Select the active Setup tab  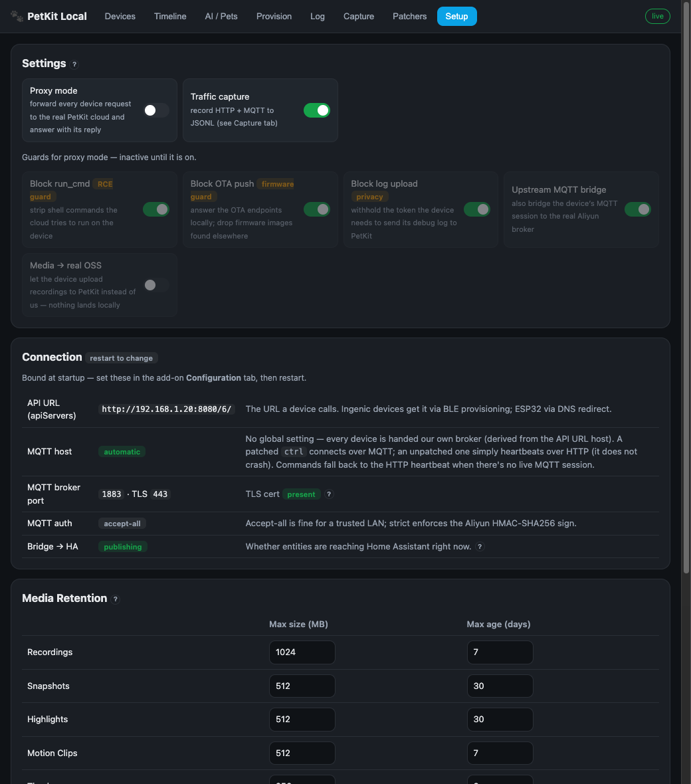[x=456, y=16]
